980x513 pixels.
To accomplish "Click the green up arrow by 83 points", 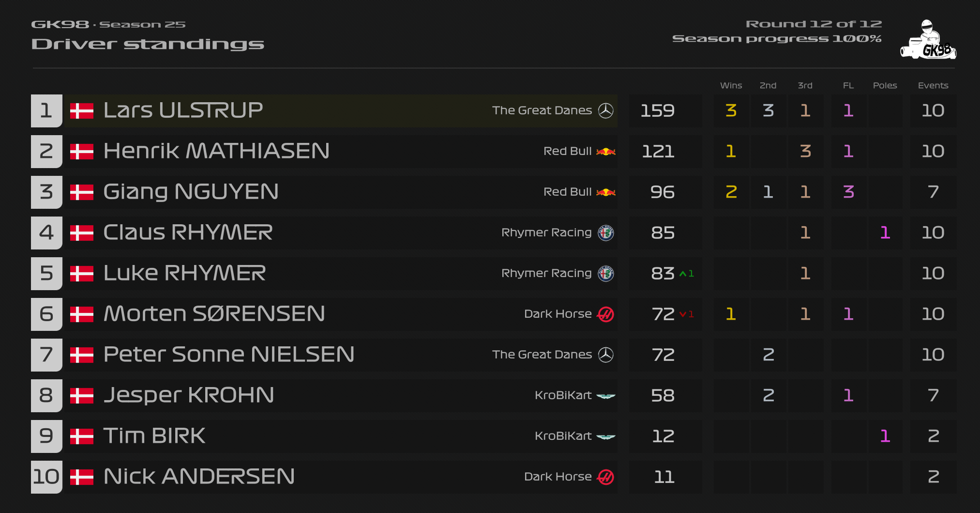I will click(683, 274).
